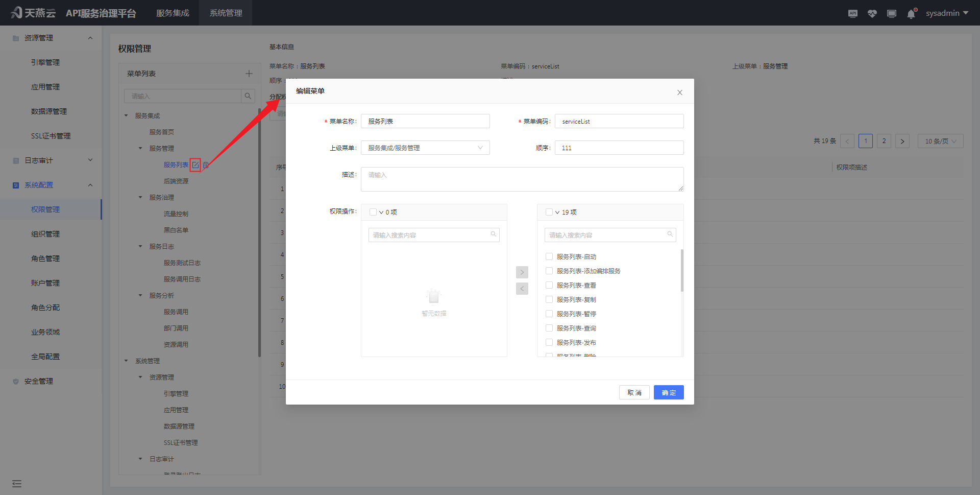This screenshot has height=495, width=980.
Task: Click the move-right transfer arrow button
Action: tap(522, 272)
